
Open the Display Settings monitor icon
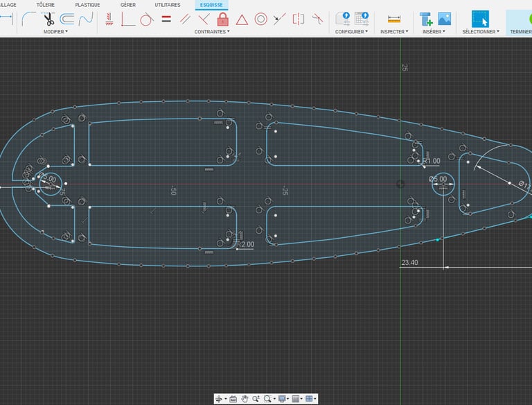tap(282, 399)
